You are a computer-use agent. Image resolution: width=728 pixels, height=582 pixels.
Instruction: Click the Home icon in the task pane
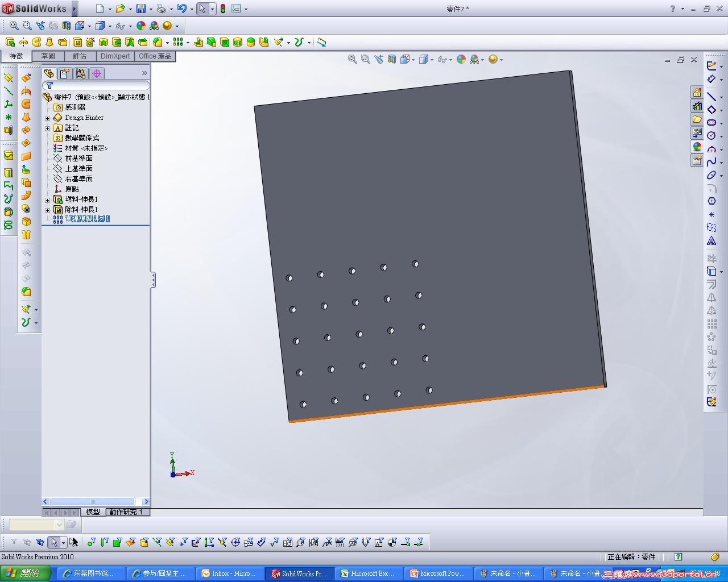(697, 92)
